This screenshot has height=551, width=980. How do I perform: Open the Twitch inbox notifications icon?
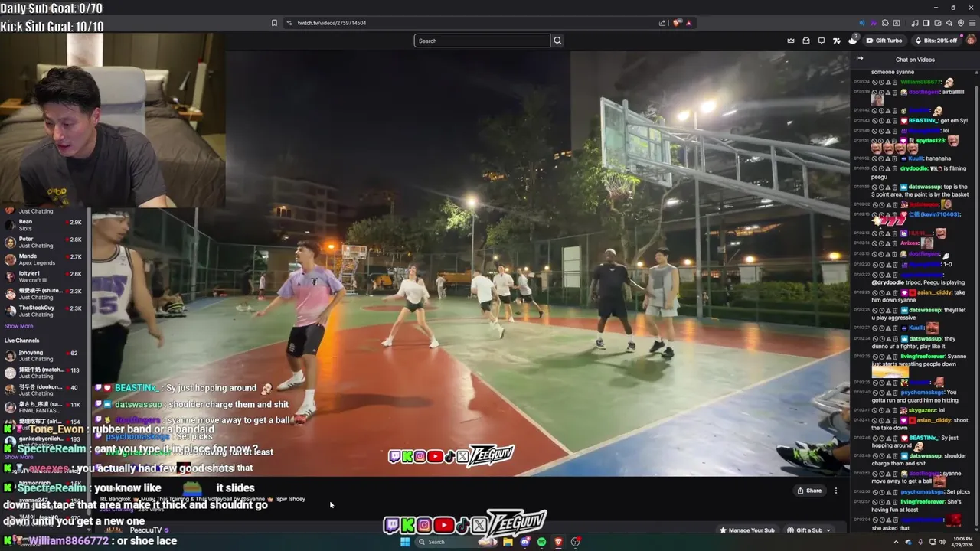pyautogui.click(x=806, y=41)
